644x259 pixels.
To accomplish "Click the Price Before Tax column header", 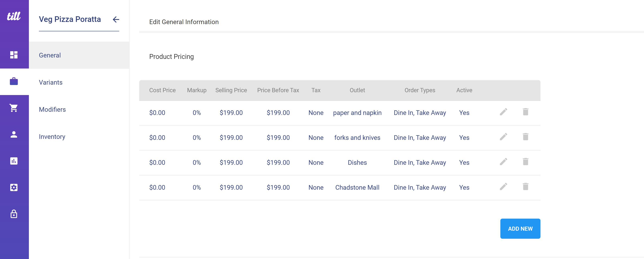I will click(x=278, y=90).
